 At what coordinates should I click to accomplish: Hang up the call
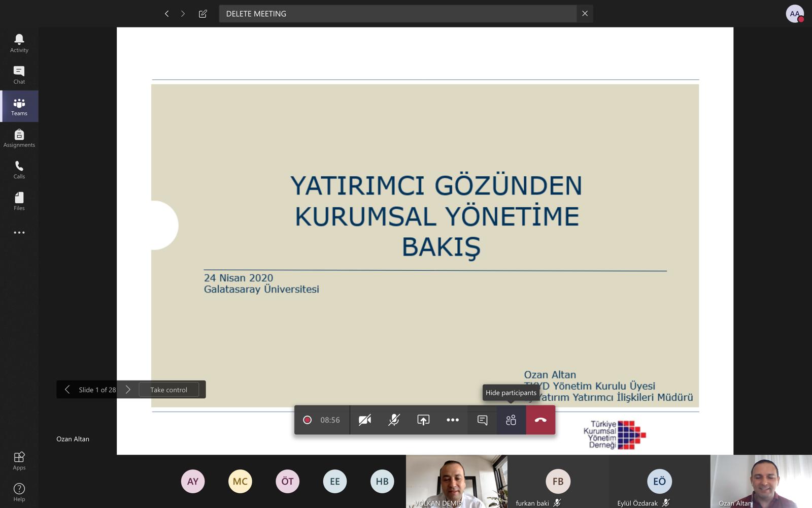(x=540, y=420)
